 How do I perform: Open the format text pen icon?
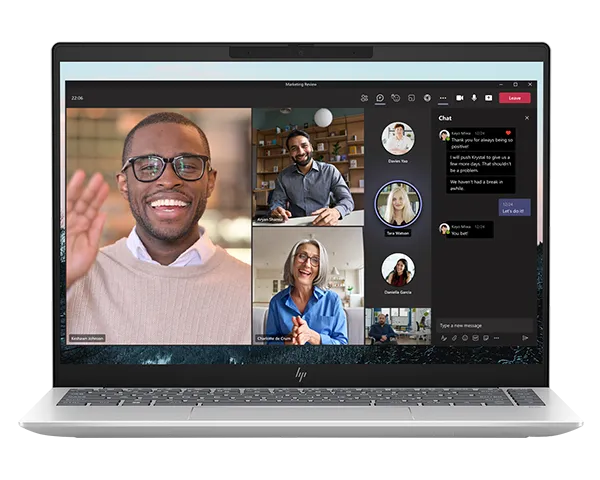443,338
